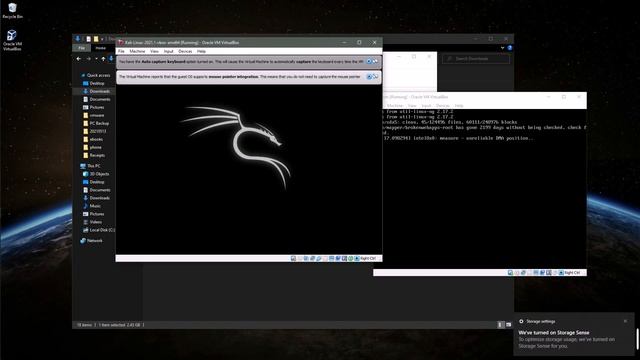
Task: Click "Right Ctrl" label in second VM window
Action: [x=572, y=273]
